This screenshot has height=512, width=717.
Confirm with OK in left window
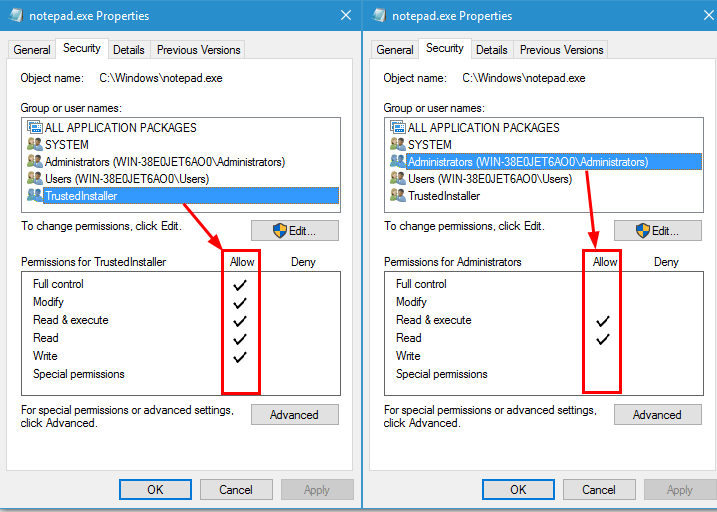point(155,490)
